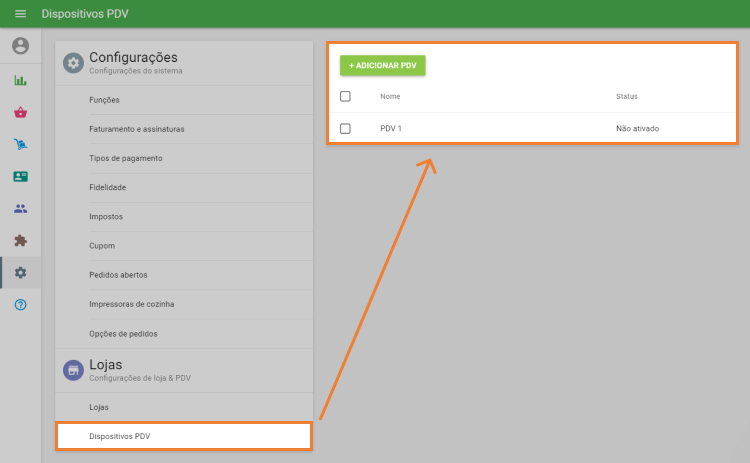The width and height of the screenshot is (750, 463).
Task: Open the integrations puzzle piece icon
Action: click(x=20, y=240)
